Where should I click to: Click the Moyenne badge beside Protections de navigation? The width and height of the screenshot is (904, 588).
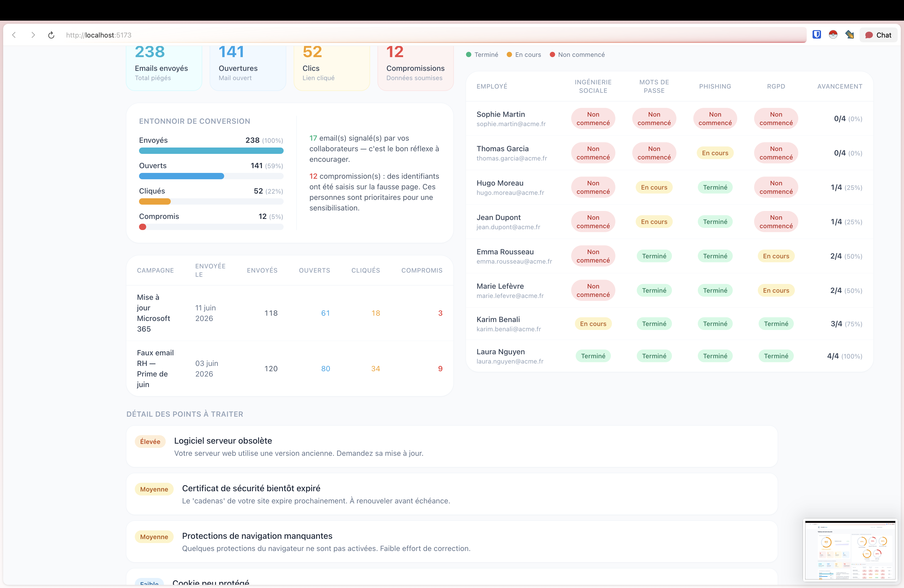click(x=154, y=537)
